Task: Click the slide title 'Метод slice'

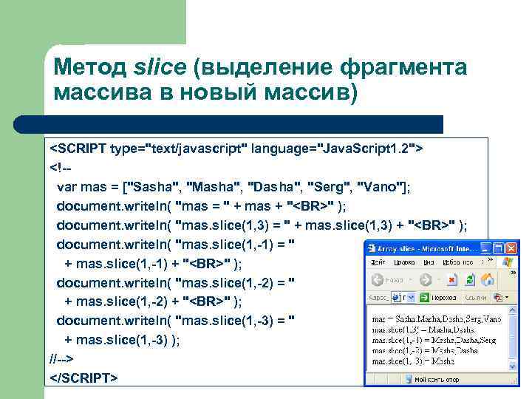Action: (120, 66)
